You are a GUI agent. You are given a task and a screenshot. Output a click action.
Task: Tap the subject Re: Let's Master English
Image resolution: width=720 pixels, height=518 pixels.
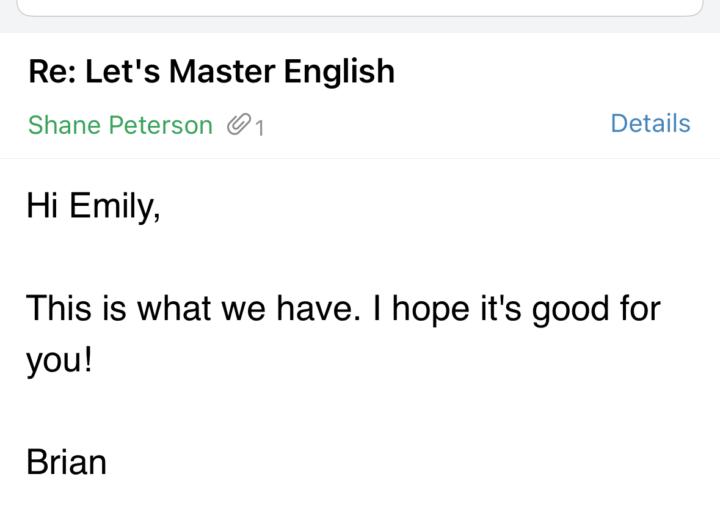pyautogui.click(x=211, y=72)
